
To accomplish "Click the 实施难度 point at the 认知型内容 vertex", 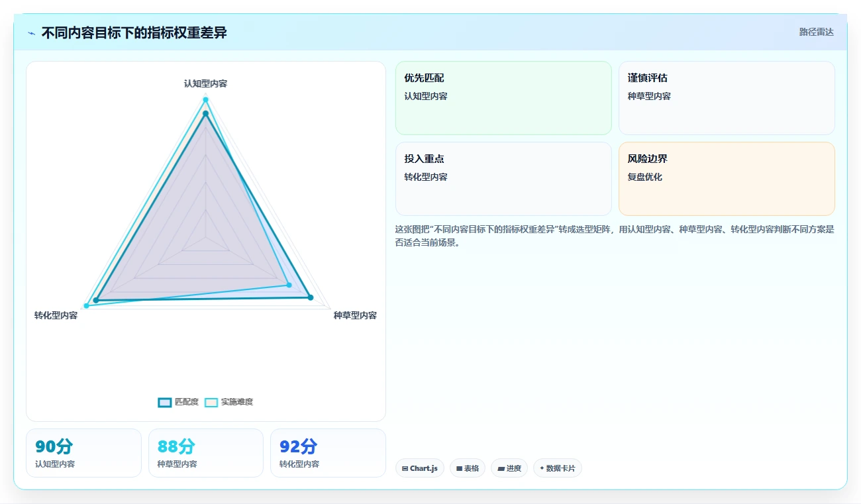I will [205, 99].
